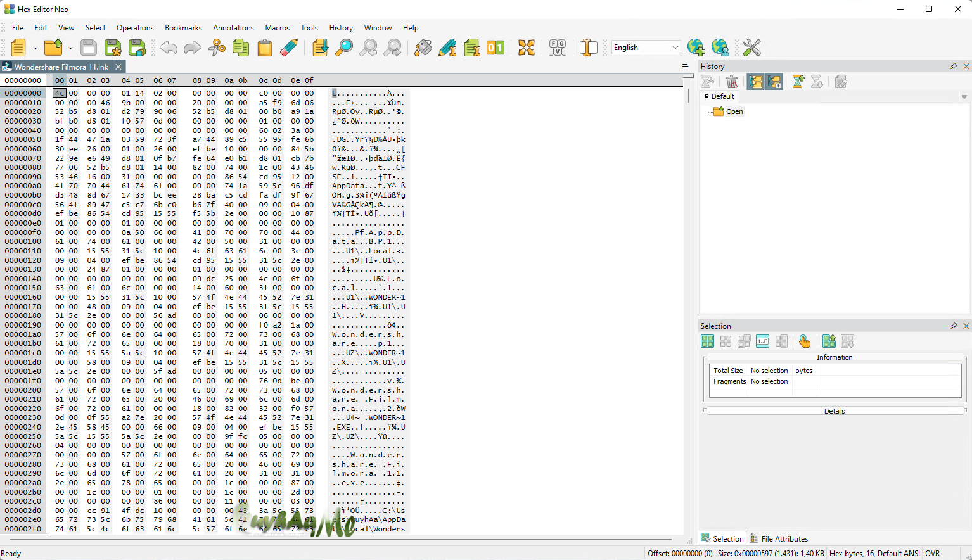Viewport: 972px width, 560px height.
Task: Pin the History panel
Action: click(x=954, y=67)
